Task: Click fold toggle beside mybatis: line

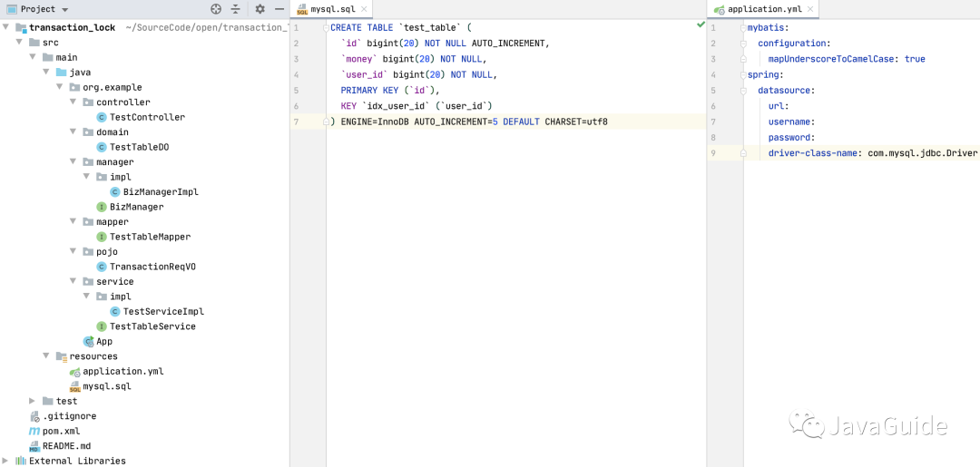Action: 744,28
